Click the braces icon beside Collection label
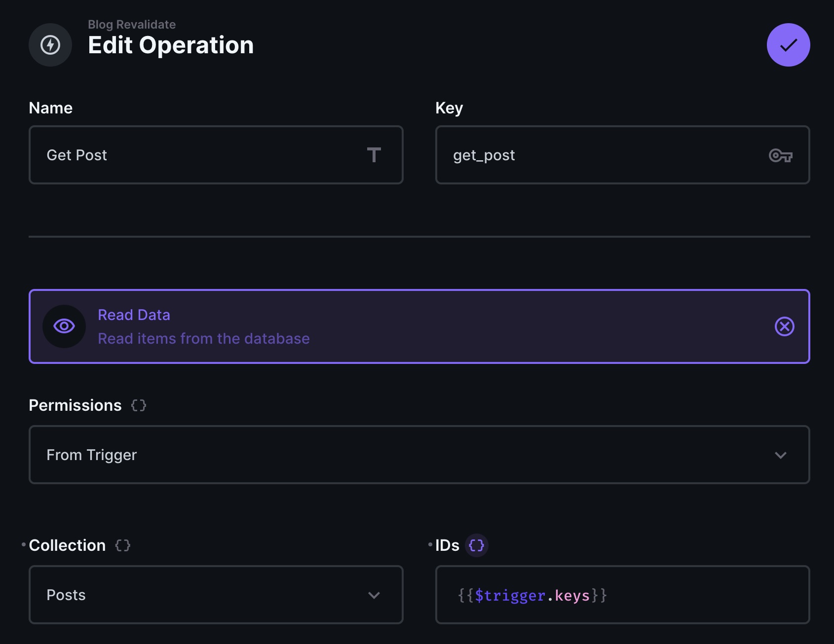The image size is (834, 644). point(122,546)
